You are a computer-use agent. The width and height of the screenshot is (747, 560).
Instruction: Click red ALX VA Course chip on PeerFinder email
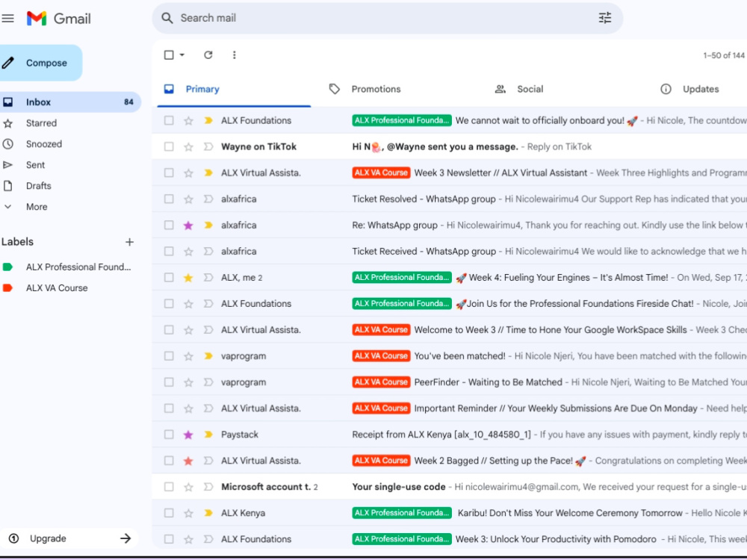coord(381,382)
